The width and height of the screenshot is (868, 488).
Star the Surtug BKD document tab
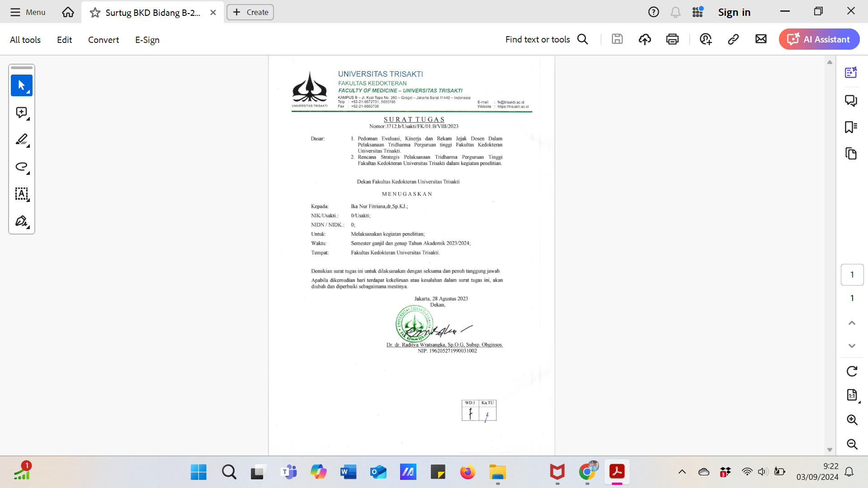(95, 13)
